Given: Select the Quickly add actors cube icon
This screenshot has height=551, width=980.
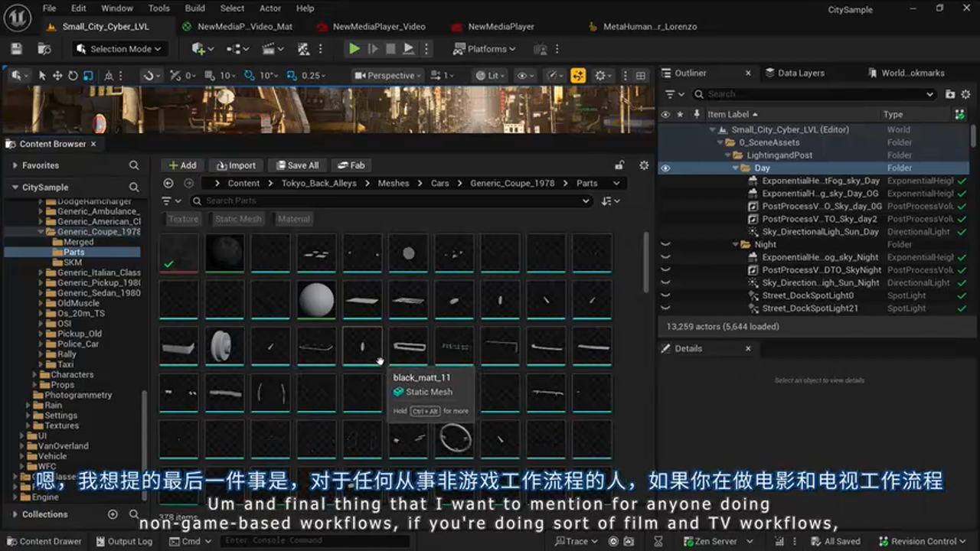Looking at the screenshot, I should click(196, 48).
